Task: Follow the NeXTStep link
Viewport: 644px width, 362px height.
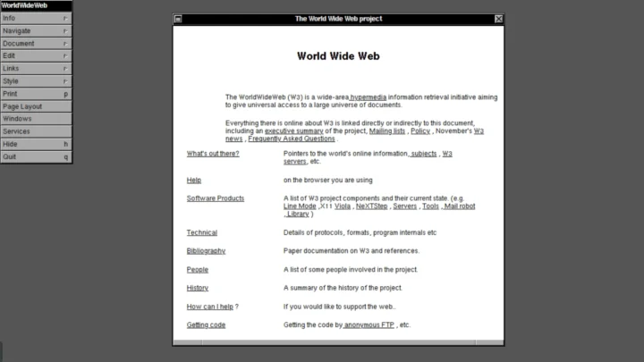Action: (x=372, y=206)
